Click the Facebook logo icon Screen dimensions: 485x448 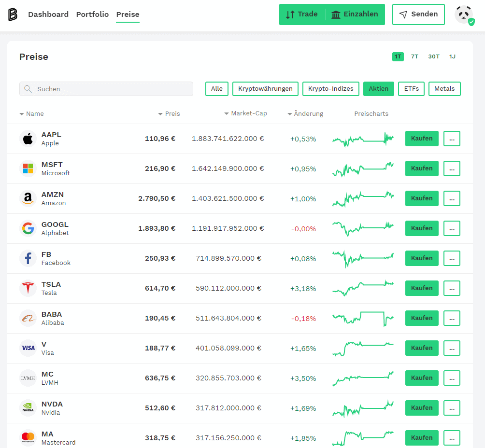point(28,258)
